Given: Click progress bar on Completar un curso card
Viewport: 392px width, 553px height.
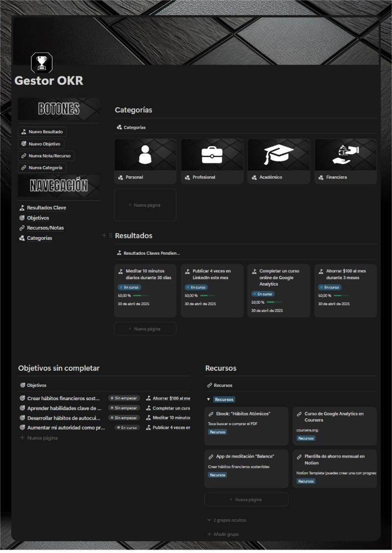Looking at the screenshot, I should click(x=274, y=302).
